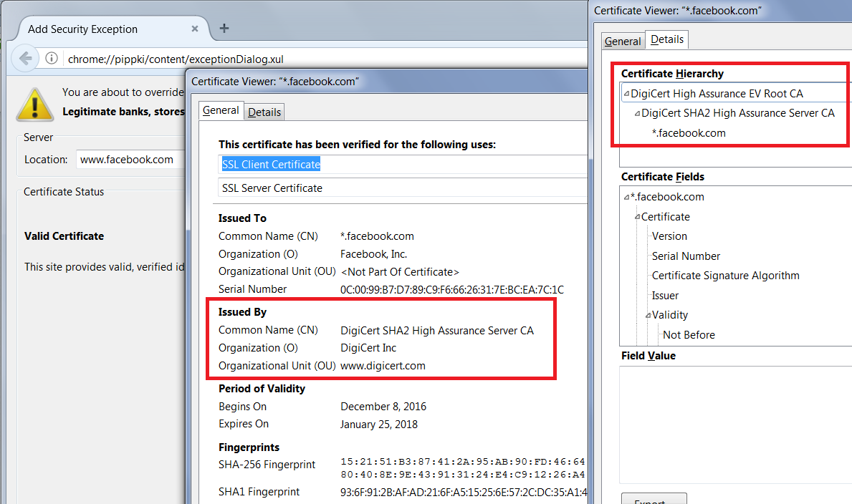Open a new browser tab

point(224,28)
